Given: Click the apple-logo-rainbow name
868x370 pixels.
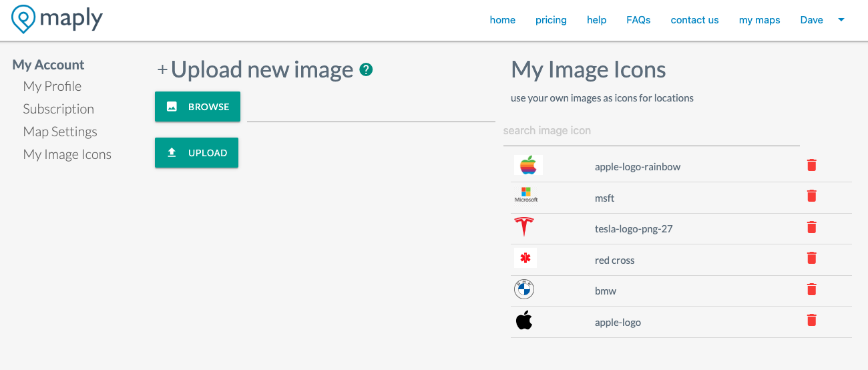Looking at the screenshot, I should [638, 167].
